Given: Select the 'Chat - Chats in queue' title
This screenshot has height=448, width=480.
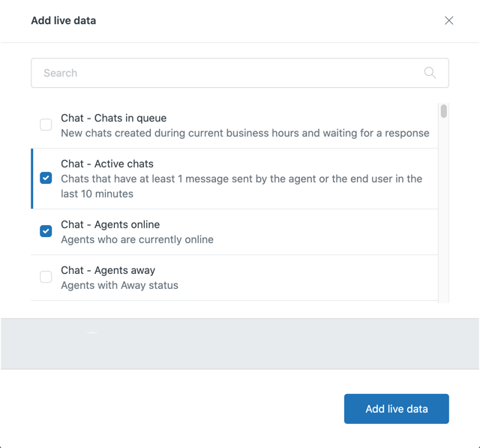Looking at the screenshot, I should (x=113, y=118).
